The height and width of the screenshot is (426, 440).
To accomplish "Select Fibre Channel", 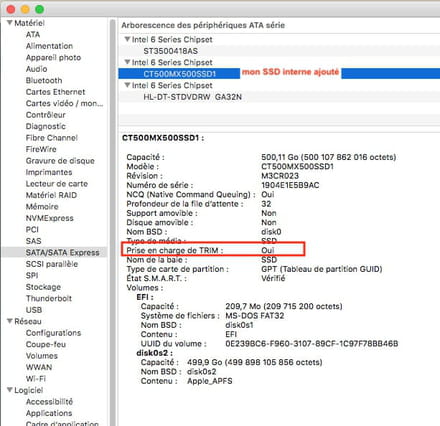I will coord(52,138).
